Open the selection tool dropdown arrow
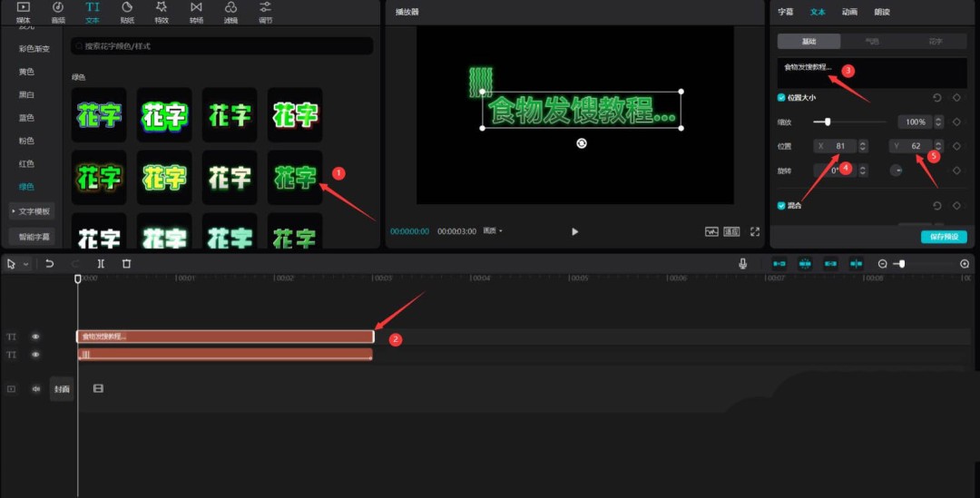Image resolution: width=980 pixels, height=498 pixels. pos(25,264)
